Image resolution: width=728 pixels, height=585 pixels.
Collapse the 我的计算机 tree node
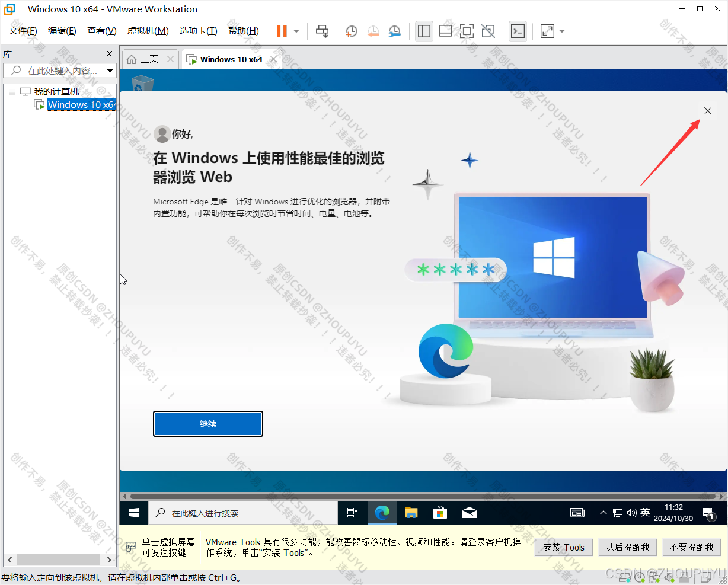tap(12, 92)
